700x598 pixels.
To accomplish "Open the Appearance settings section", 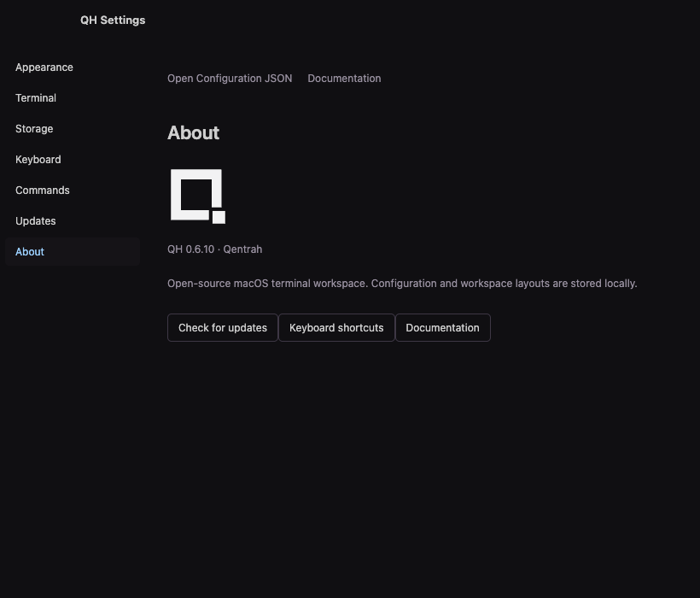I will [x=73, y=67].
